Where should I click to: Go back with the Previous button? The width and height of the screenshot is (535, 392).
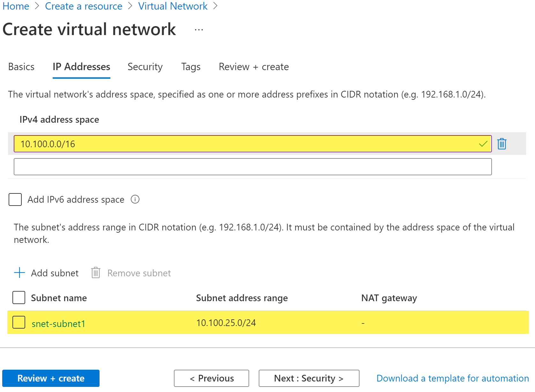tap(212, 378)
